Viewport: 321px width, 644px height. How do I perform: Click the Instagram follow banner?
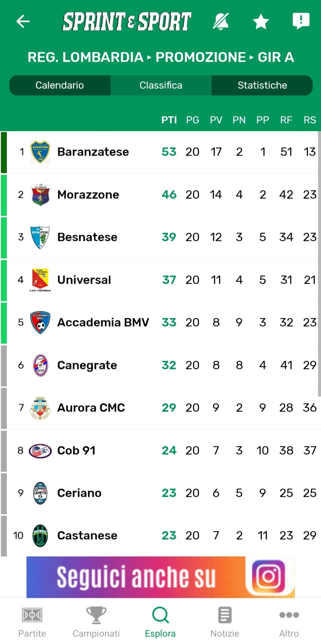(160, 577)
